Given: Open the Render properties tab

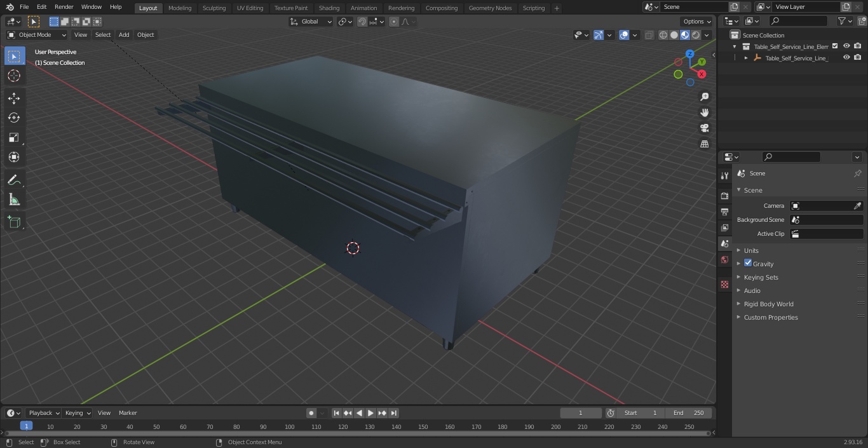Looking at the screenshot, I should click(724, 196).
